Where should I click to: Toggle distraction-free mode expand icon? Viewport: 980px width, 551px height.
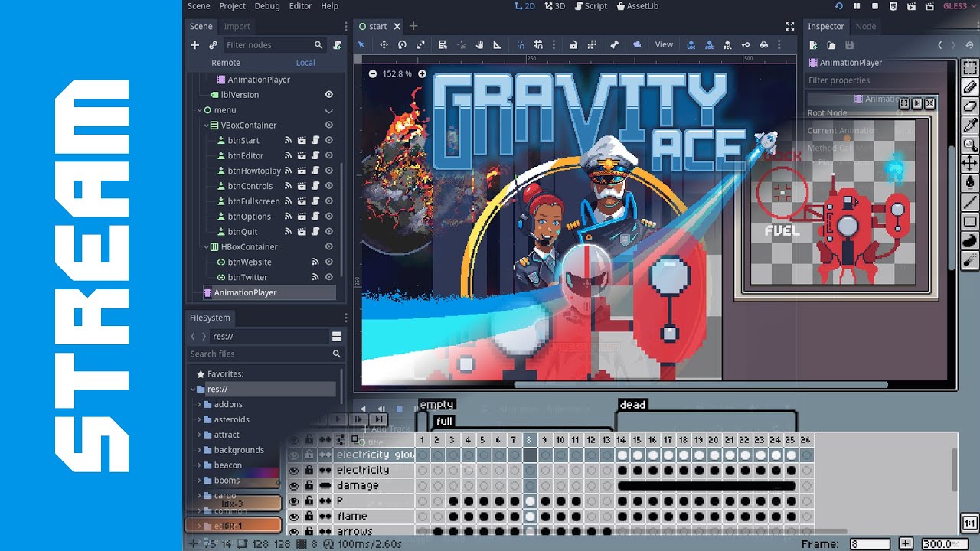[x=790, y=26]
